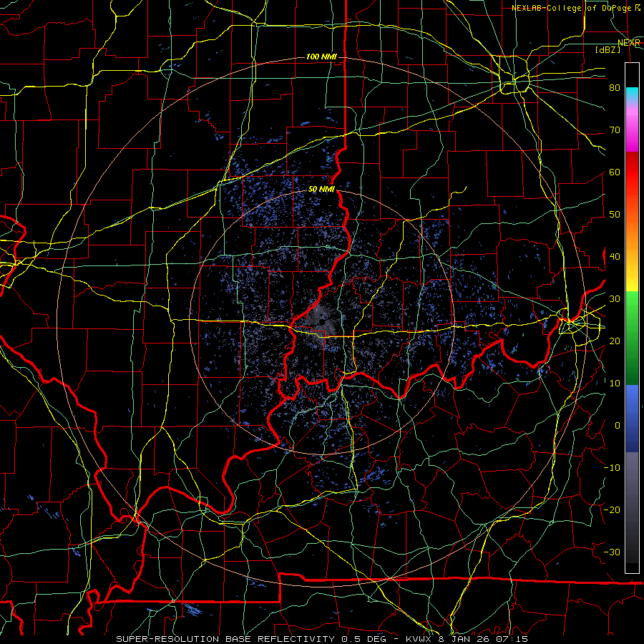Click the 30 value on the dBZ scale

click(x=615, y=298)
